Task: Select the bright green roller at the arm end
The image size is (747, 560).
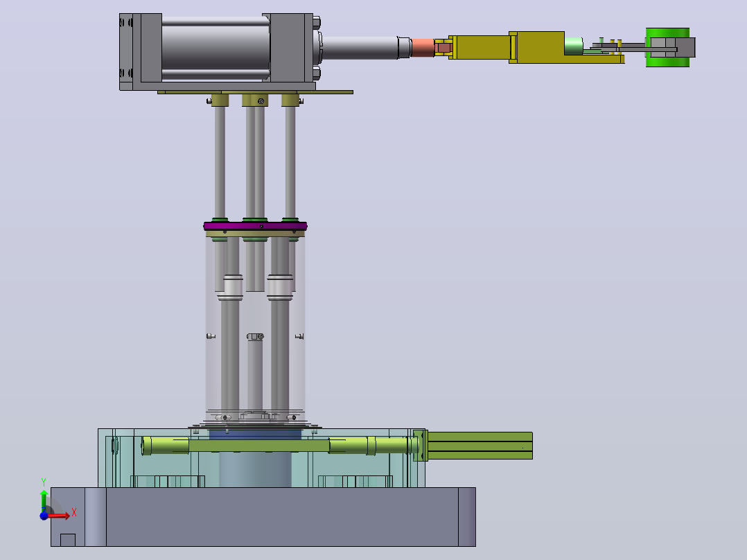Action: [667, 47]
